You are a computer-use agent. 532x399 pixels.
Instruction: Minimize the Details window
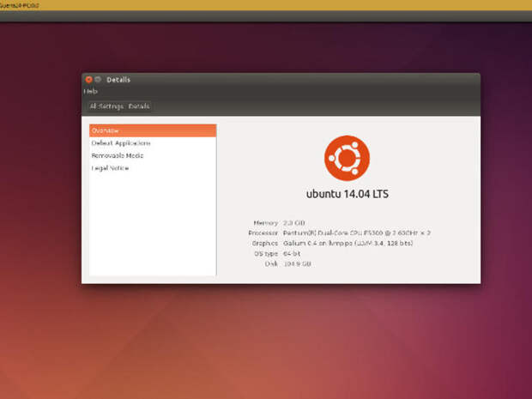pyautogui.click(x=98, y=80)
